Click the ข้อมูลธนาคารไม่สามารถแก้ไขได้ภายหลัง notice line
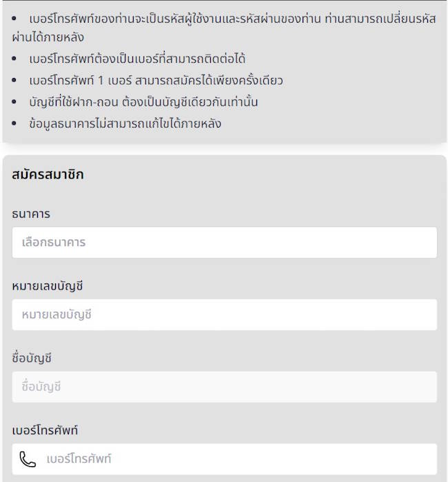This screenshot has width=448, height=482. tap(127, 124)
